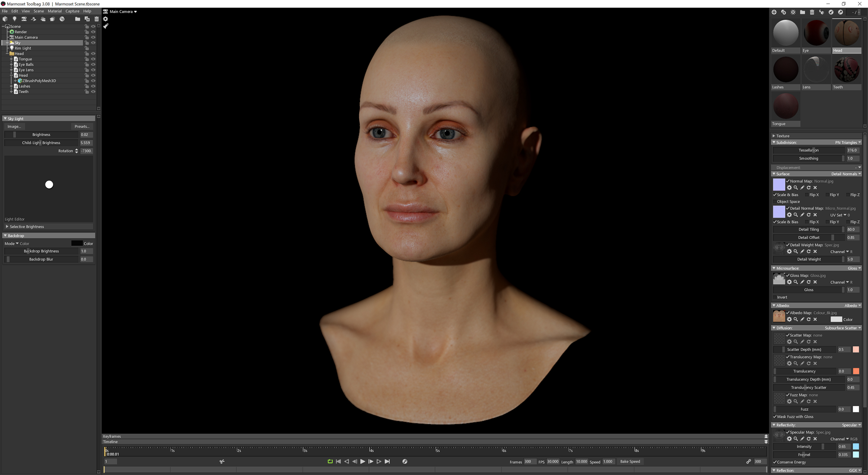Viewport: 868px width, 475px height.
Task: Select the Head material thumbnail
Action: click(846, 33)
